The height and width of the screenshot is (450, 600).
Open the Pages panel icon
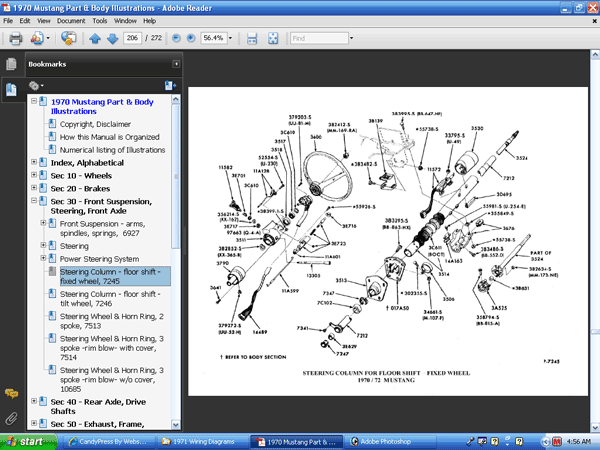11,64
